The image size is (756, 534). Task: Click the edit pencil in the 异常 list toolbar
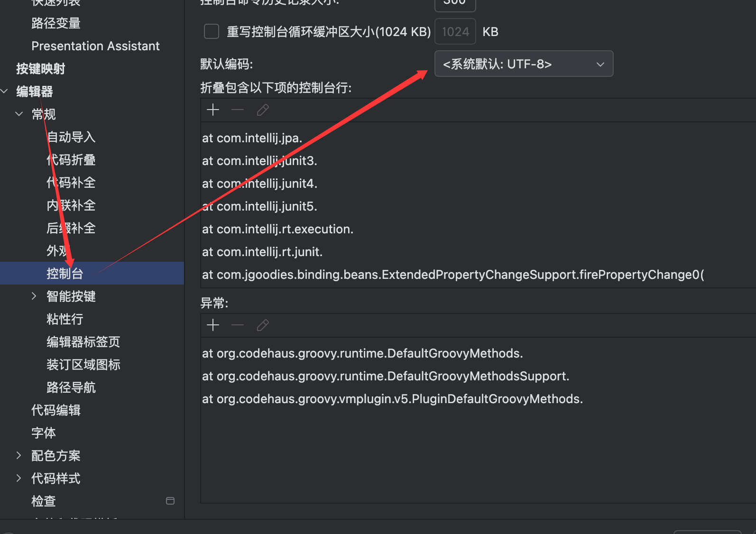pyautogui.click(x=263, y=325)
